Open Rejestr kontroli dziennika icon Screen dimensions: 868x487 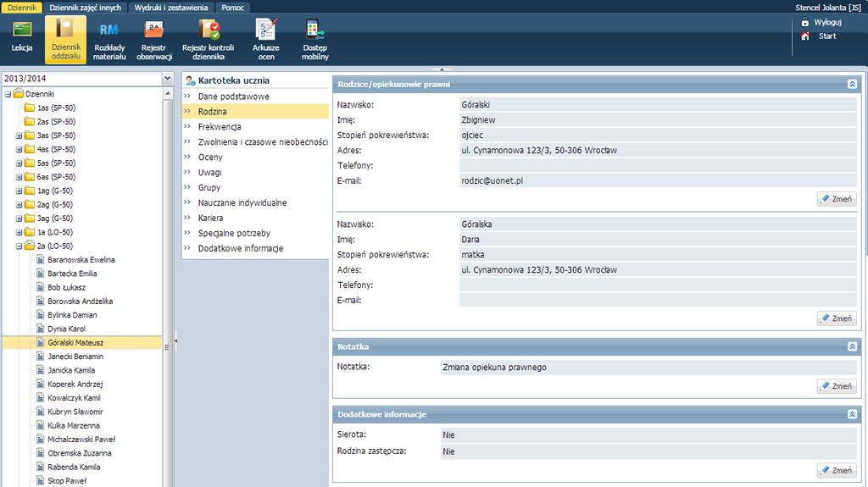pyautogui.click(x=209, y=30)
